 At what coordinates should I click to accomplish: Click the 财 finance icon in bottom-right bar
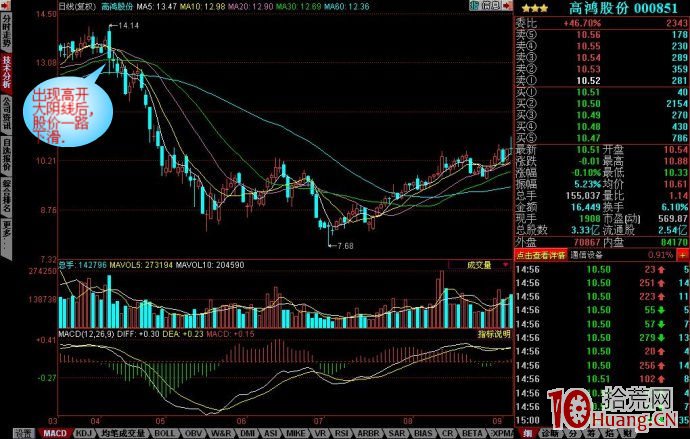coord(626,434)
